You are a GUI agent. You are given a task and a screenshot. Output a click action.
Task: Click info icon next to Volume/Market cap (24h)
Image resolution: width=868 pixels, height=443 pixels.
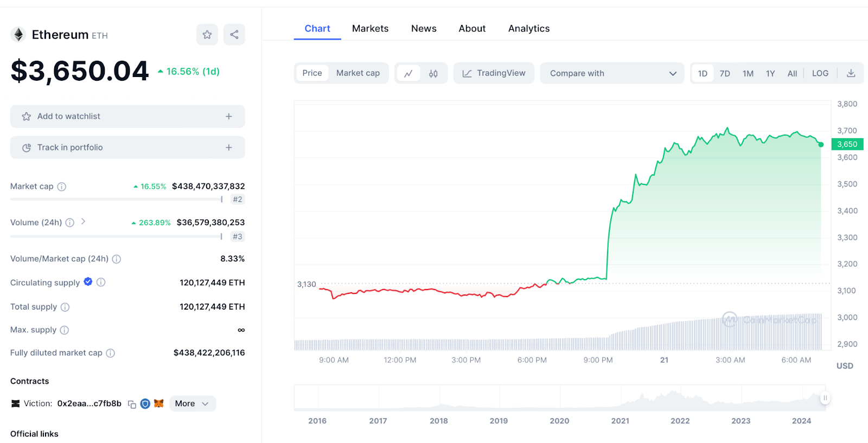pos(117,259)
